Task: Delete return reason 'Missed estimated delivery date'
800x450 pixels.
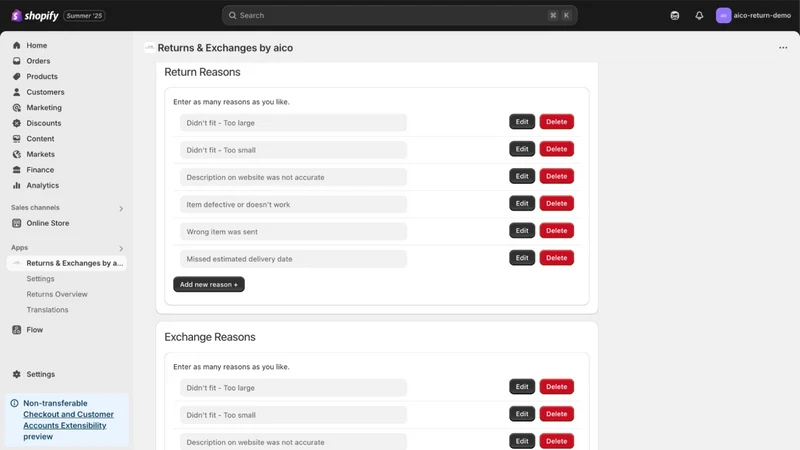Action: click(557, 258)
